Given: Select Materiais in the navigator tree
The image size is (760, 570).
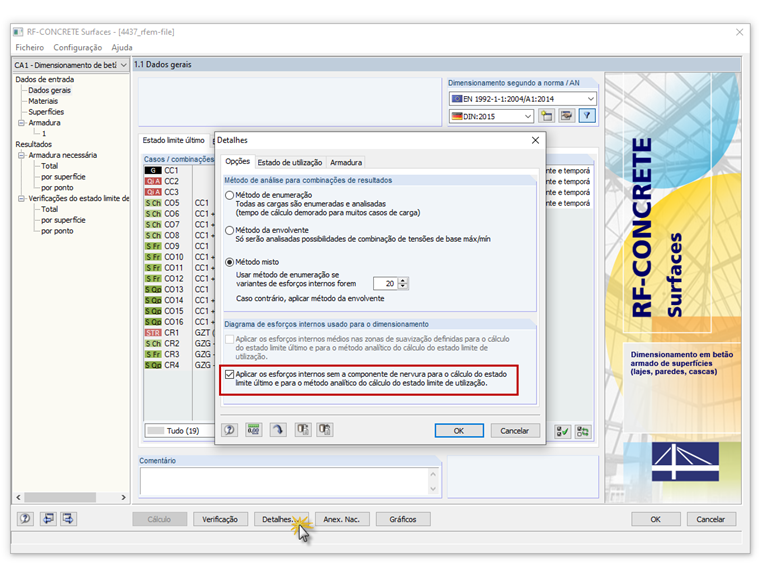Looking at the screenshot, I should [x=43, y=101].
